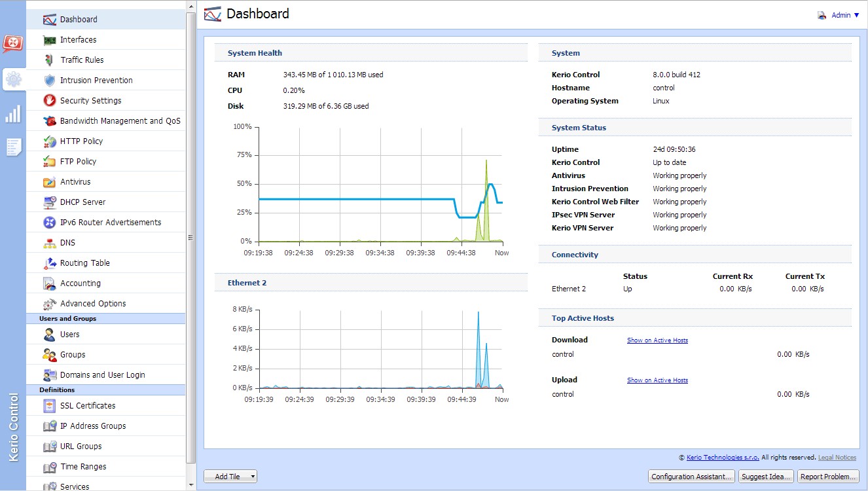This screenshot has width=868, height=491.
Task: Click the Top Active Hosts tile header
Action: click(695, 318)
